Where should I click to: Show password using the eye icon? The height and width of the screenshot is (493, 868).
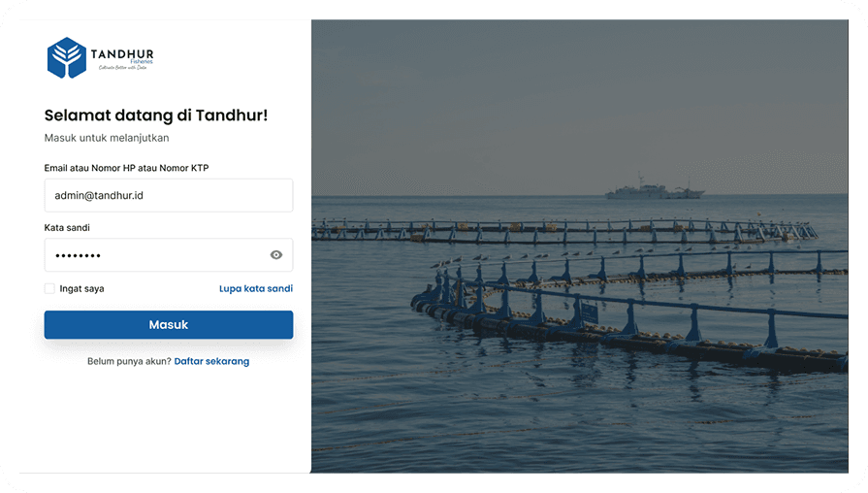[x=276, y=255]
